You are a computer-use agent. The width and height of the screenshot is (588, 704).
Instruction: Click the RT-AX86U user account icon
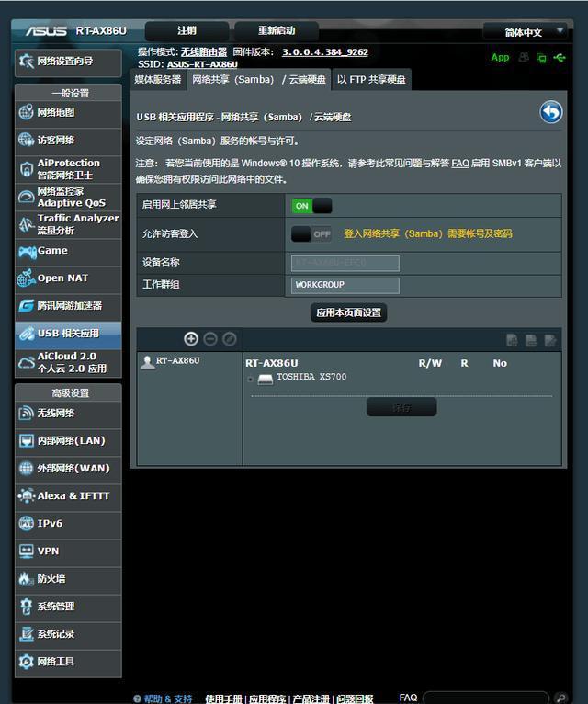(x=147, y=362)
